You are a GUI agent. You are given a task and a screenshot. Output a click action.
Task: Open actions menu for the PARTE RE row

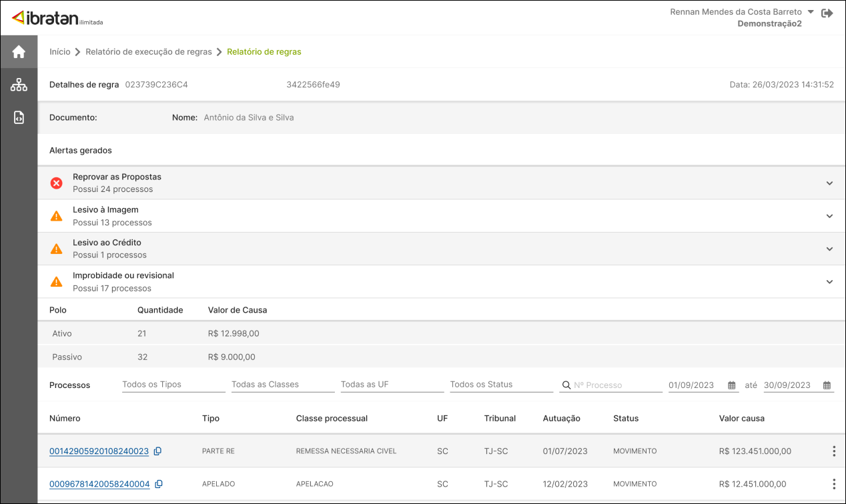[833, 451]
